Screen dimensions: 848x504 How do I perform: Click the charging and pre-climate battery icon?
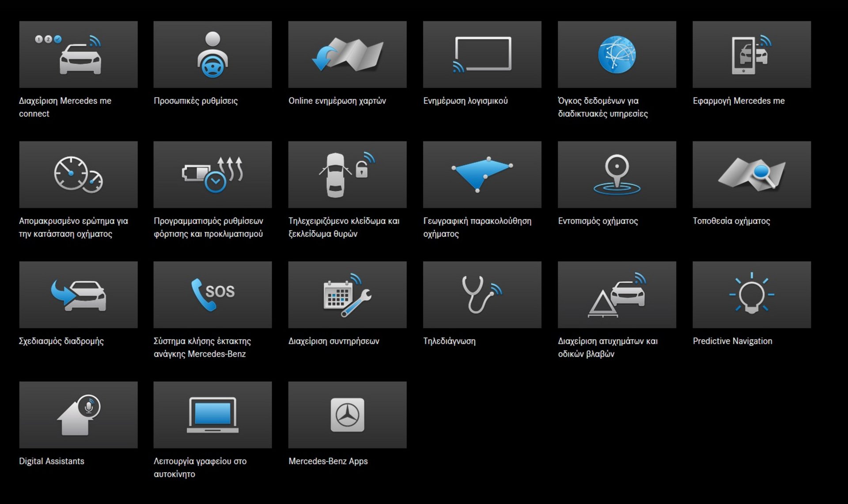212,175
